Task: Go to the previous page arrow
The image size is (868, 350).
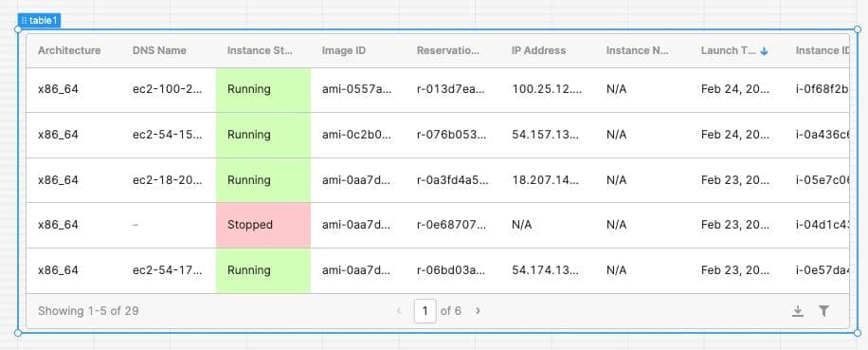Action: point(399,311)
